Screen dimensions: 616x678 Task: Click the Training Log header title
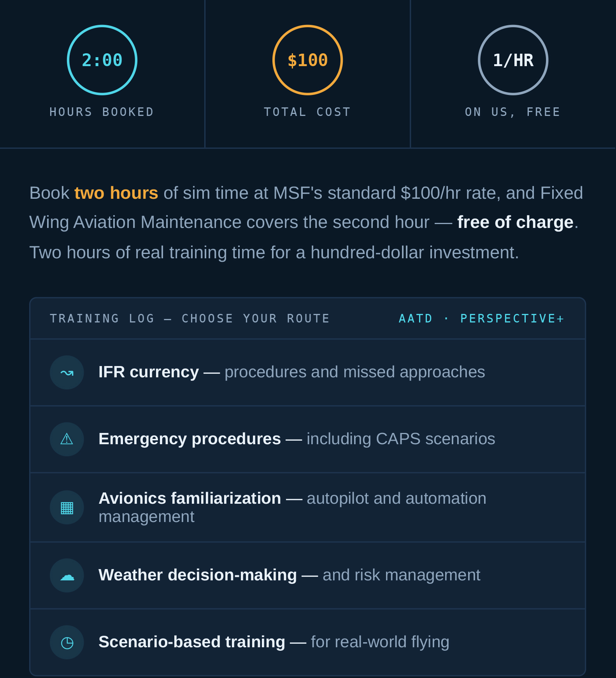[x=190, y=319]
